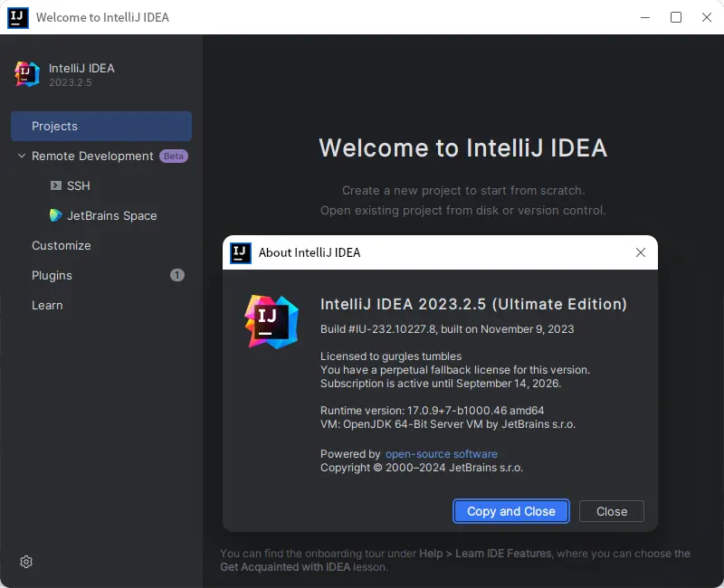Go to the Learn section
The image size is (724, 588).
point(47,305)
